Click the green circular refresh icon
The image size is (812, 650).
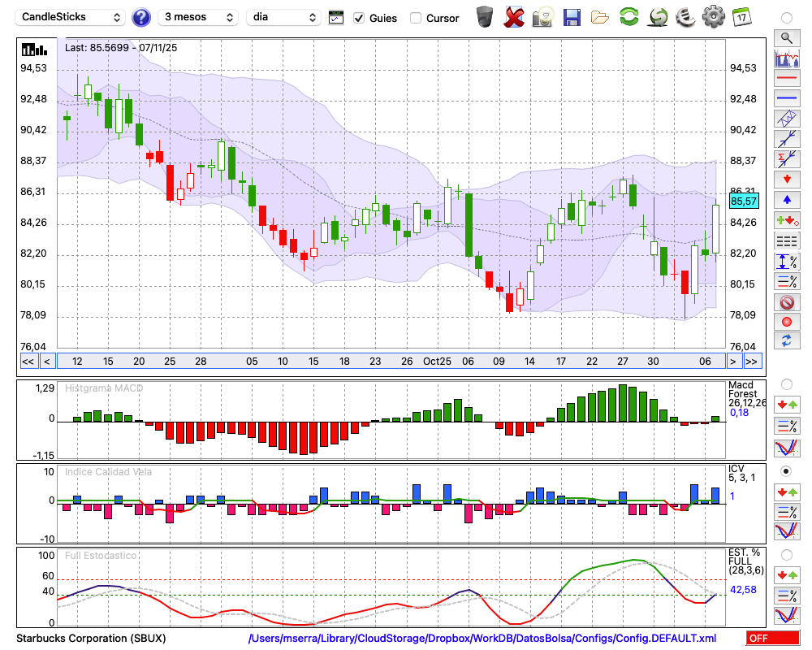pyautogui.click(x=628, y=17)
